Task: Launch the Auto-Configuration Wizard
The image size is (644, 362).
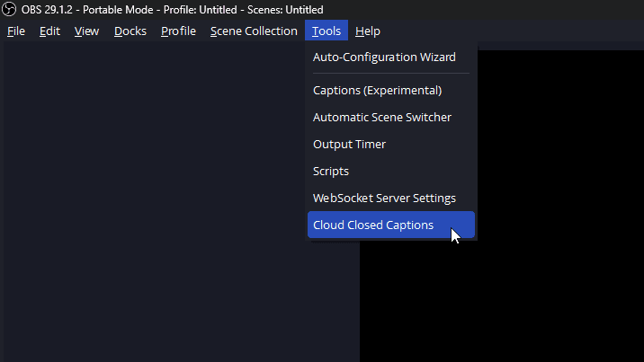Action: click(x=384, y=57)
